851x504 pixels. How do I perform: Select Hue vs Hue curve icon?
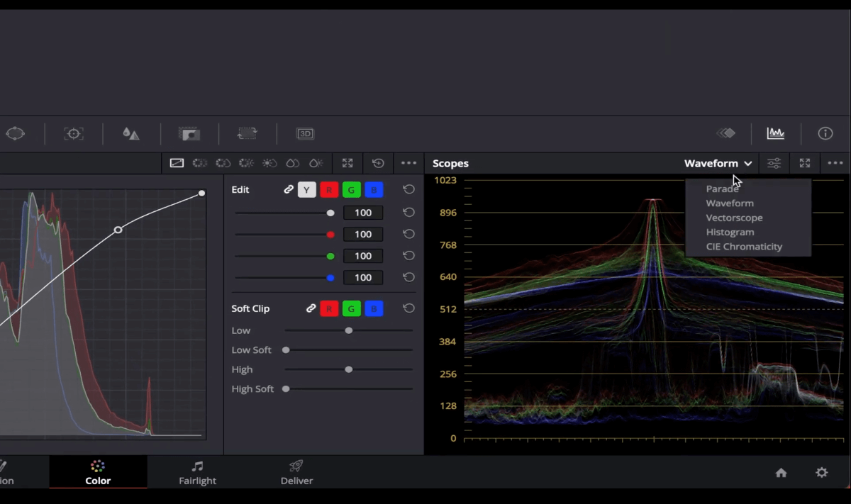click(x=200, y=163)
